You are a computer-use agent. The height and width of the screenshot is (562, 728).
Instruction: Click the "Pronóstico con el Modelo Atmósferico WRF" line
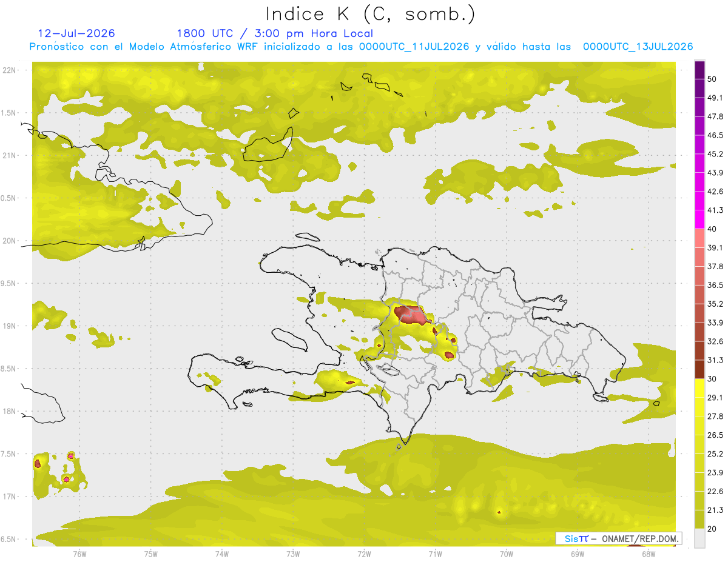(x=362, y=47)
